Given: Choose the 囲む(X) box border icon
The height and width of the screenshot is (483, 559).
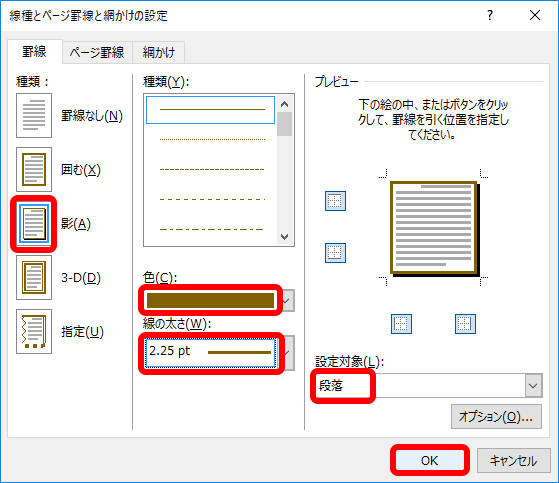Looking at the screenshot, I should (34, 170).
